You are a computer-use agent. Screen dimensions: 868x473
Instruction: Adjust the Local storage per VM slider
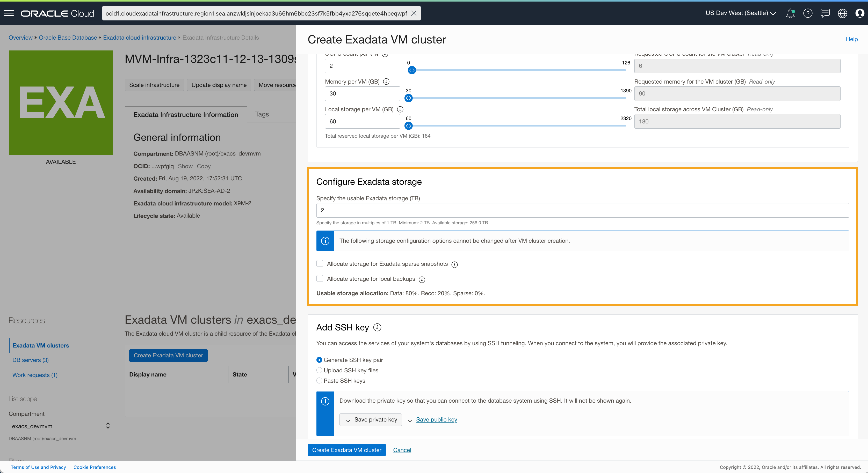tap(408, 126)
